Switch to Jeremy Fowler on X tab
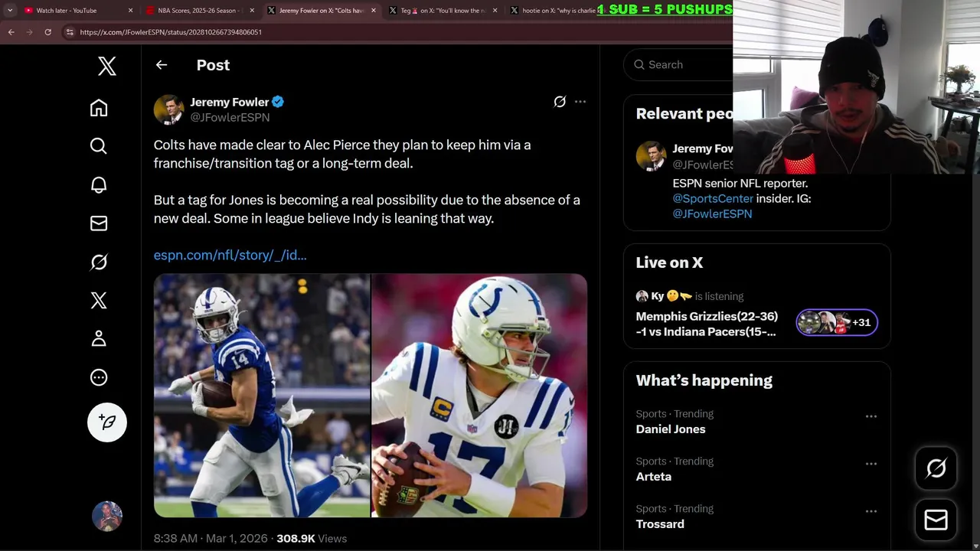Image resolution: width=980 pixels, height=551 pixels. pos(322,11)
